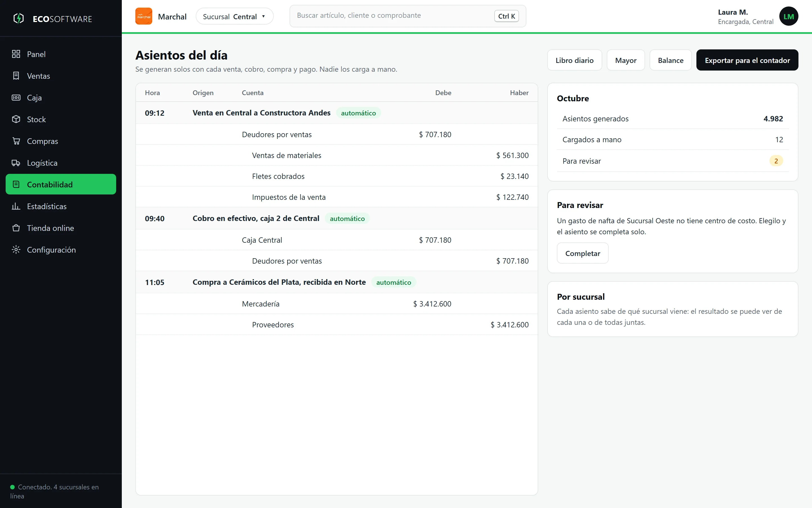Click the Para revisar count badge 2

point(776,161)
